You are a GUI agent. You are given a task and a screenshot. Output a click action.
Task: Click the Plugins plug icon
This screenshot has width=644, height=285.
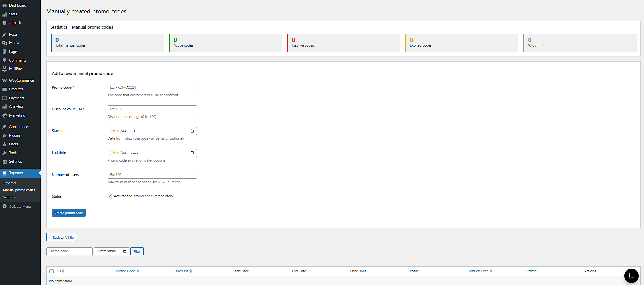(4, 136)
